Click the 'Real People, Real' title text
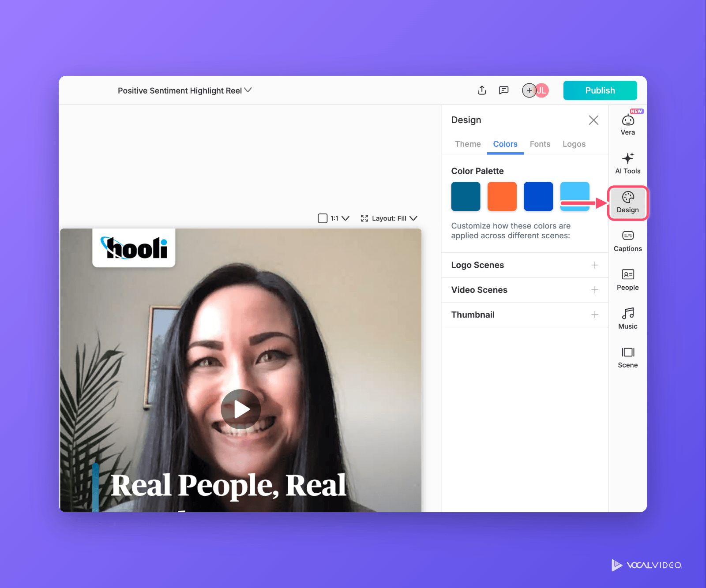Screen dimensions: 706x588 pos(229,486)
